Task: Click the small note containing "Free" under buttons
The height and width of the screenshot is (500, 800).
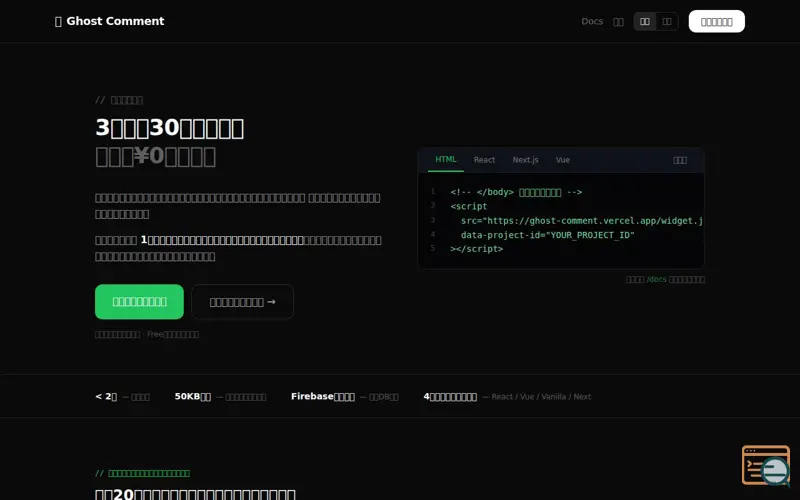Action: point(147,334)
